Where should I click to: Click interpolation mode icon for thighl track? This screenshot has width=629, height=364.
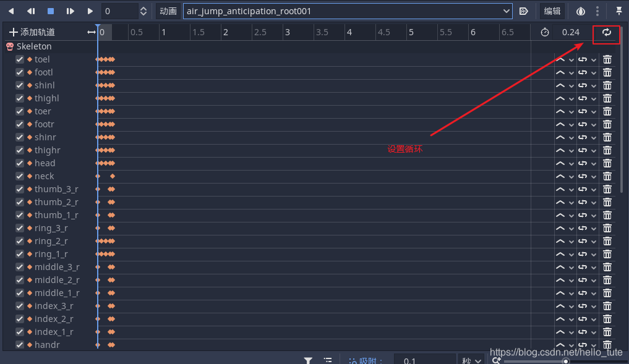[x=560, y=99]
